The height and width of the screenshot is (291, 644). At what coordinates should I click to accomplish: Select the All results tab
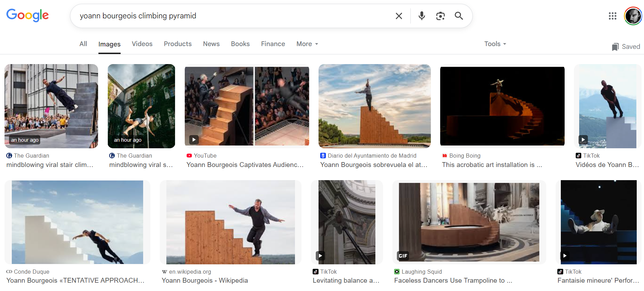pyautogui.click(x=83, y=44)
